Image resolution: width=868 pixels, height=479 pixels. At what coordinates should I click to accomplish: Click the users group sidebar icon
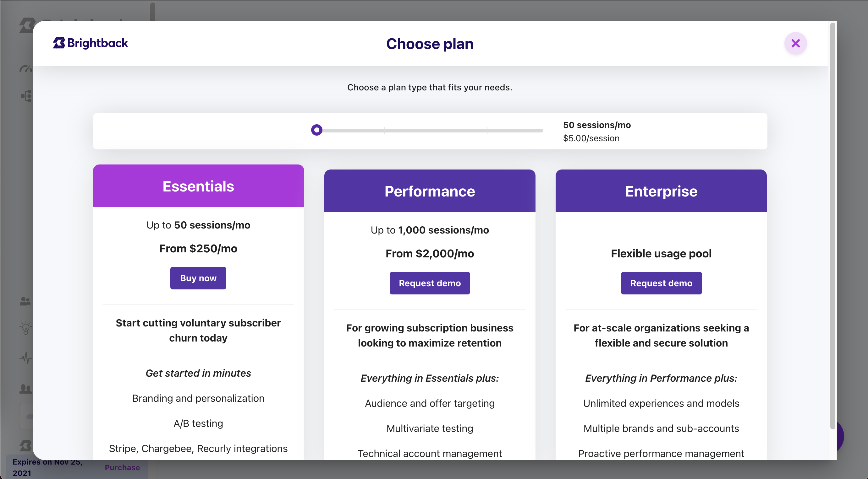[25, 301]
